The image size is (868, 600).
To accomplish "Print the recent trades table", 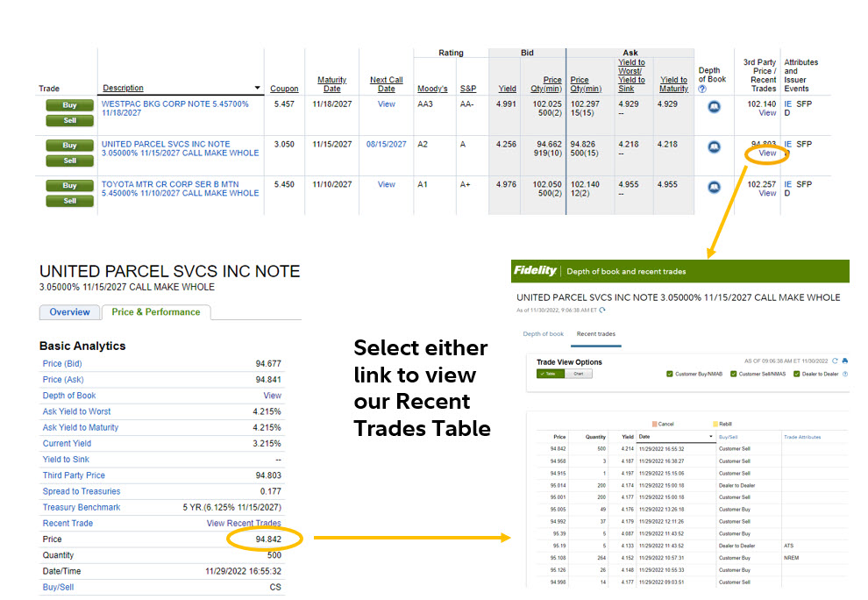I will point(845,361).
